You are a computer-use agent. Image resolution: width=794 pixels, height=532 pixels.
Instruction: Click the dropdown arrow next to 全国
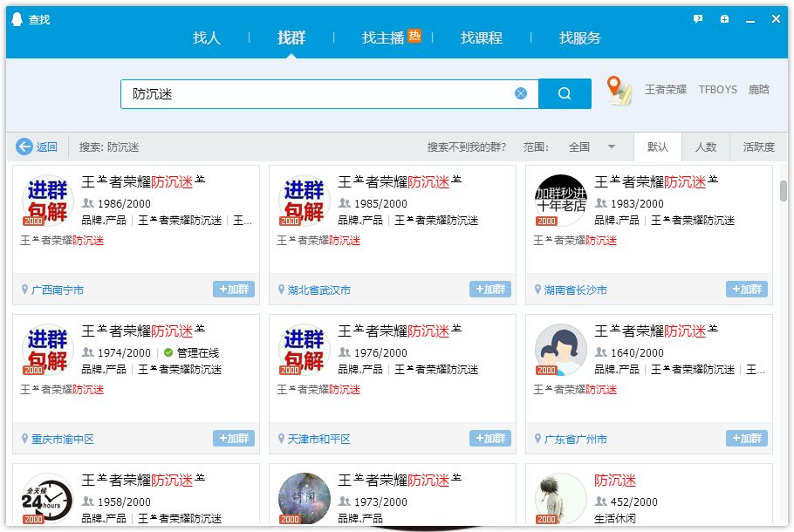click(611, 147)
